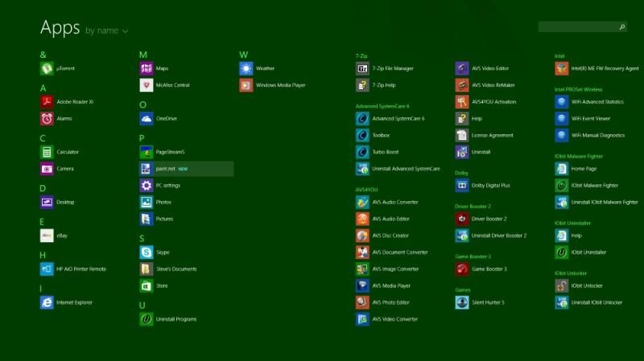This screenshot has width=644, height=361.
Task: Open Game Booster 3 icon
Action: [x=462, y=269]
